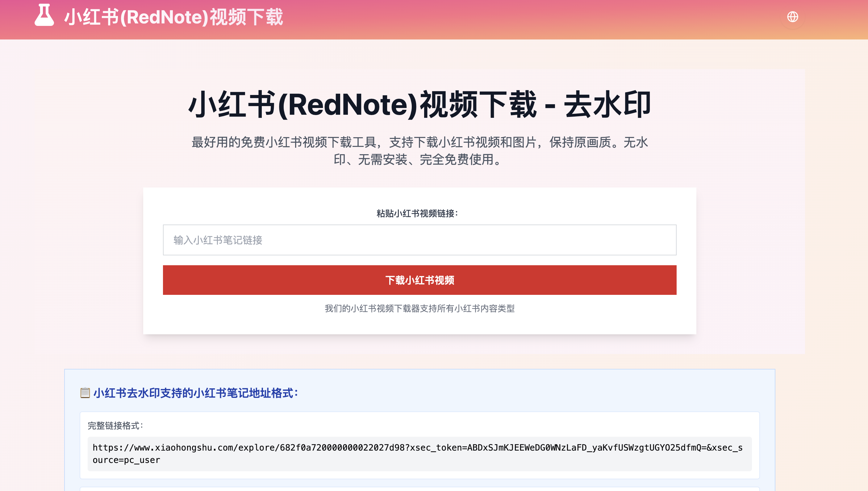Click the partially visible box at page bottom
Screen dimensions: 868x491
pyautogui.click(x=419, y=489)
